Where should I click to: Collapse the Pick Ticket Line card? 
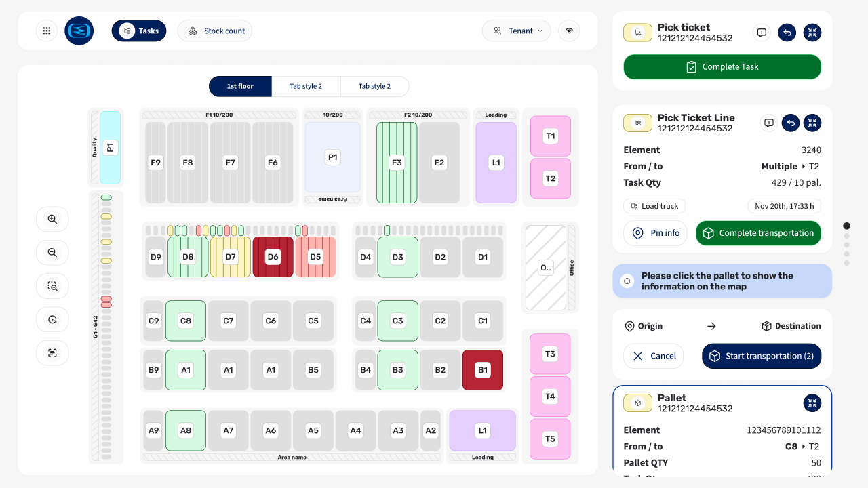(x=812, y=123)
